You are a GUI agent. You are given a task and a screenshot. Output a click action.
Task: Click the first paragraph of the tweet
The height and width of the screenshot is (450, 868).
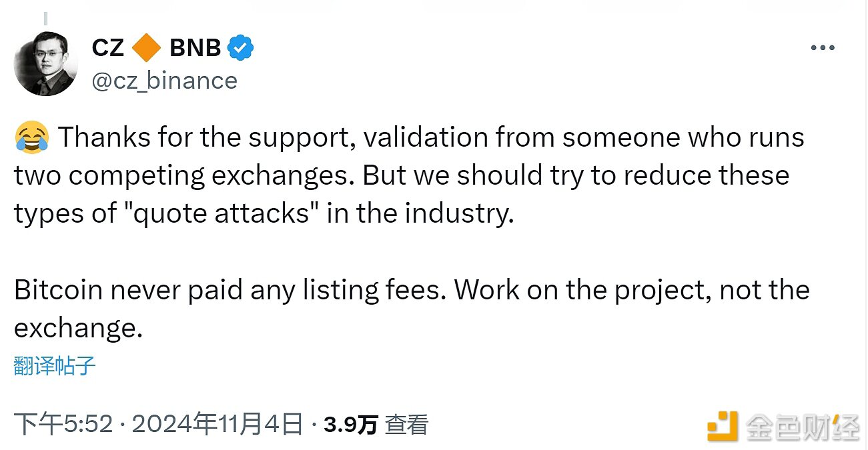400,175
